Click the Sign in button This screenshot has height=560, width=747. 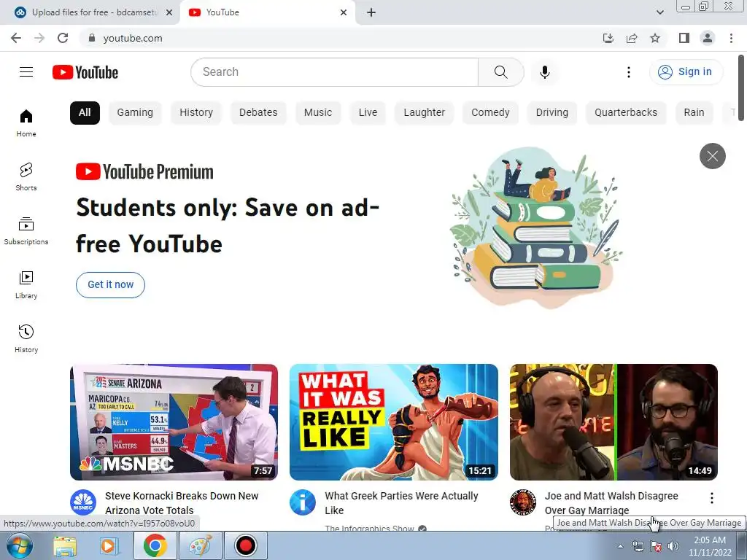(686, 72)
